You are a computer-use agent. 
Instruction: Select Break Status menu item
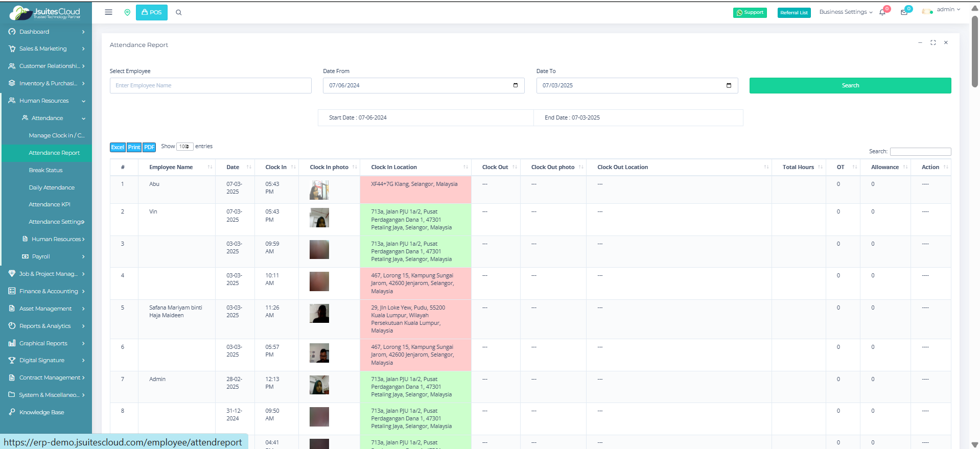(45, 170)
